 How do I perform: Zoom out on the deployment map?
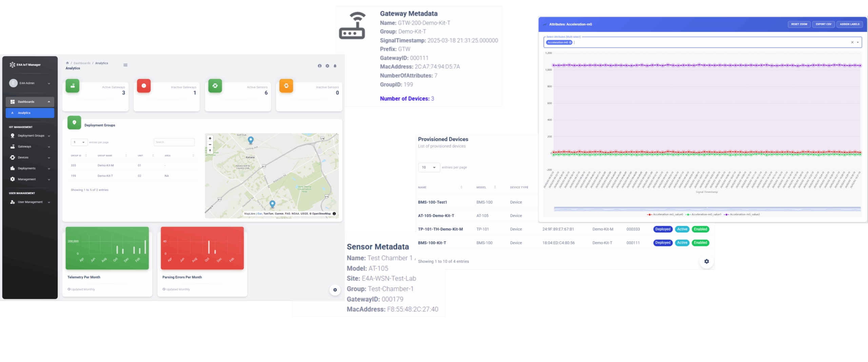click(210, 145)
